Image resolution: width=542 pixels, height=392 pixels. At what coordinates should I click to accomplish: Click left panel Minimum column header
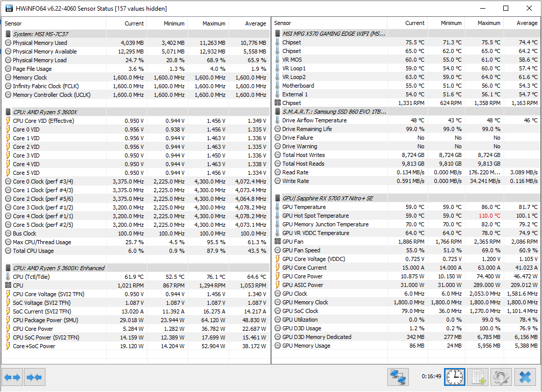pos(167,23)
